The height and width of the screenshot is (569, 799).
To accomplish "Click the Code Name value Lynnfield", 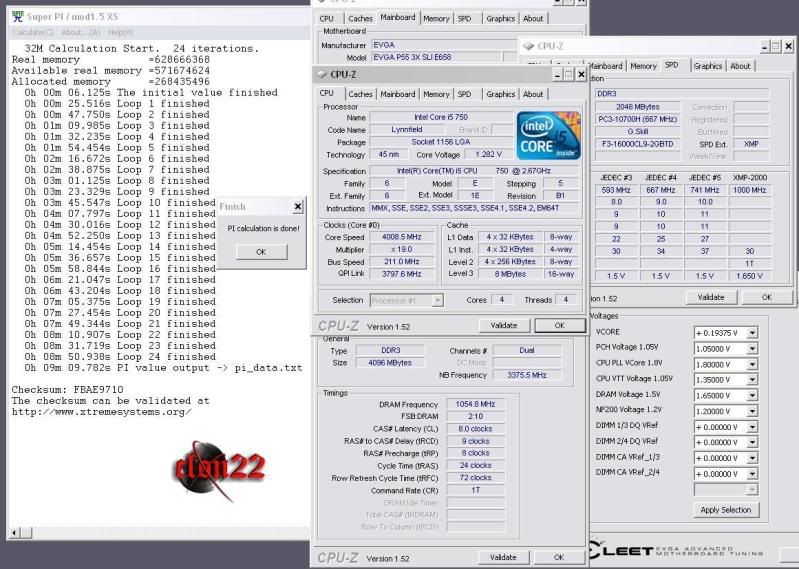I will pyautogui.click(x=406, y=130).
